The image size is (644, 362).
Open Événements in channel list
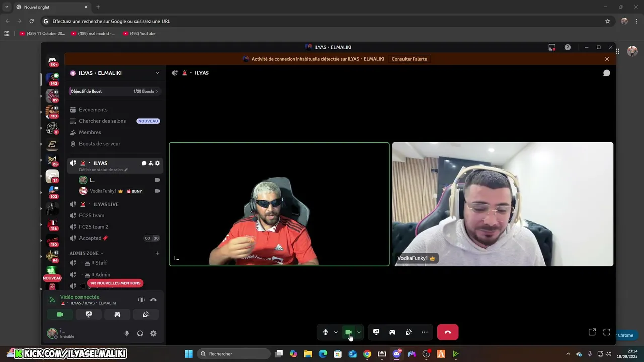point(115,109)
